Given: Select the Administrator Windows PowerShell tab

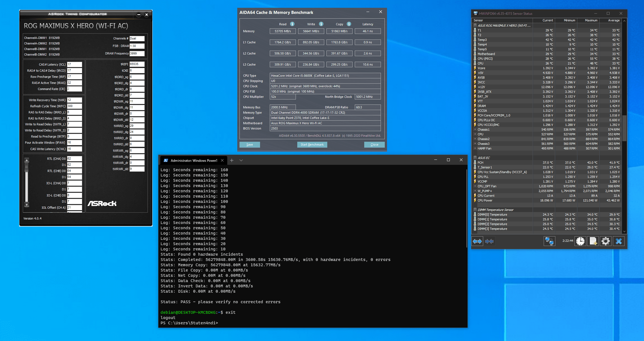Looking at the screenshot, I should click(194, 160).
